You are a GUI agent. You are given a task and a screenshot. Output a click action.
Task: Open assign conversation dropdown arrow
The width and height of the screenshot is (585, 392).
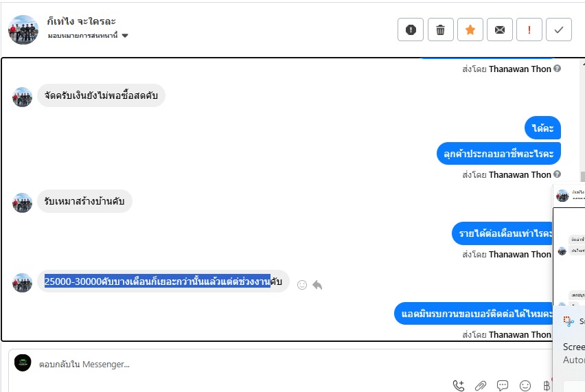coord(125,36)
